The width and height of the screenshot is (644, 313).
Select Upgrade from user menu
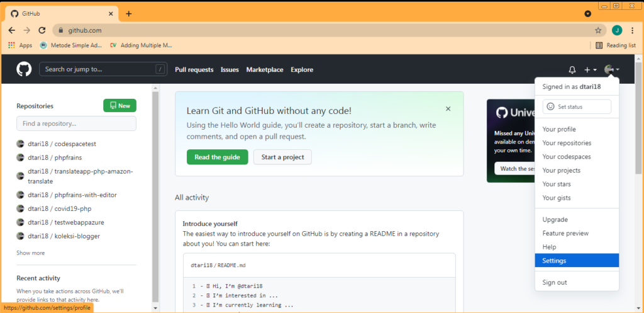point(577,219)
